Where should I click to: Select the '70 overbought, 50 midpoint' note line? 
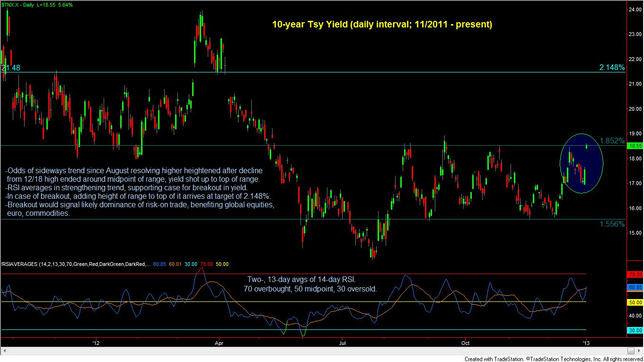pyautogui.click(x=310, y=288)
